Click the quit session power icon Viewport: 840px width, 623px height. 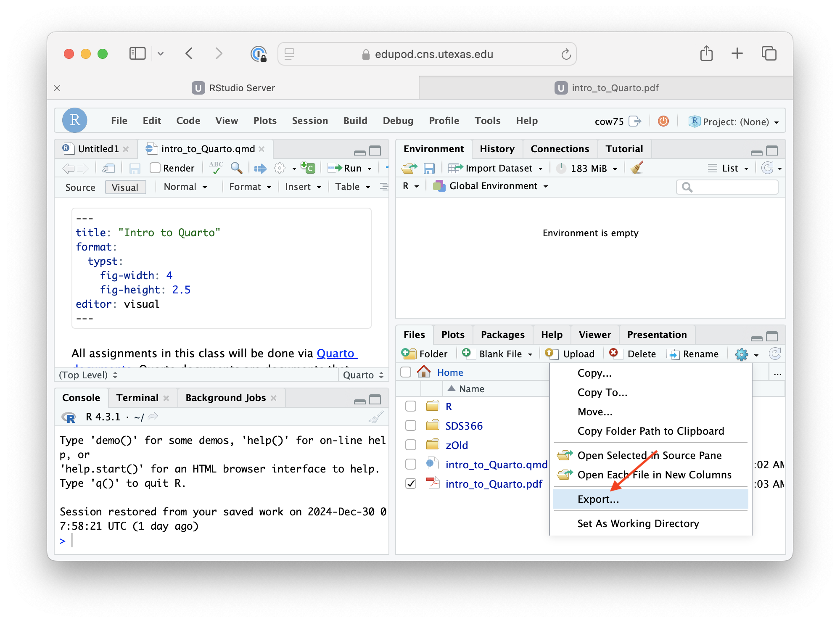tap(663, 121)
